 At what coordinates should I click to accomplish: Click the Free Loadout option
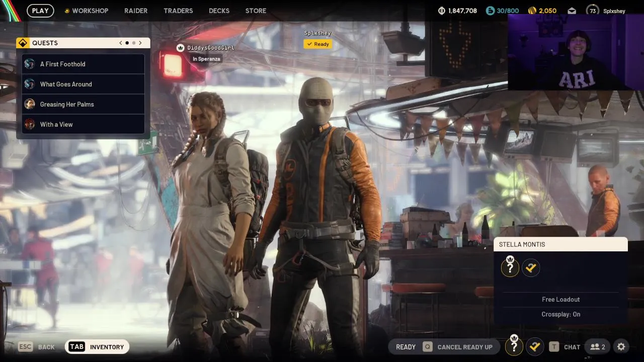point(560,299)
